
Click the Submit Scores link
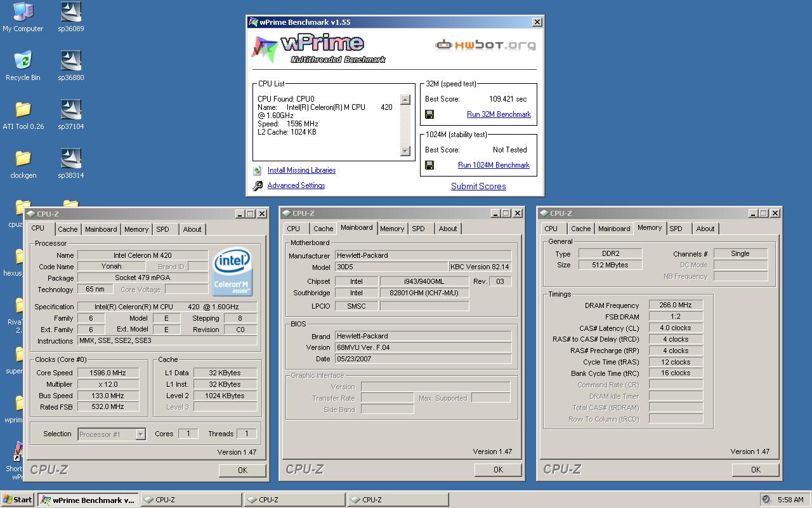point(478,186)
